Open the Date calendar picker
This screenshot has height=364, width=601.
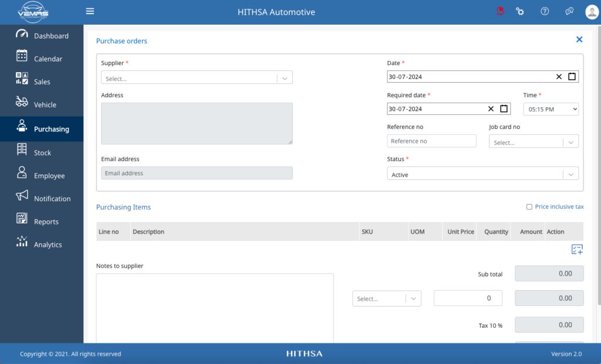coord(572,77)
